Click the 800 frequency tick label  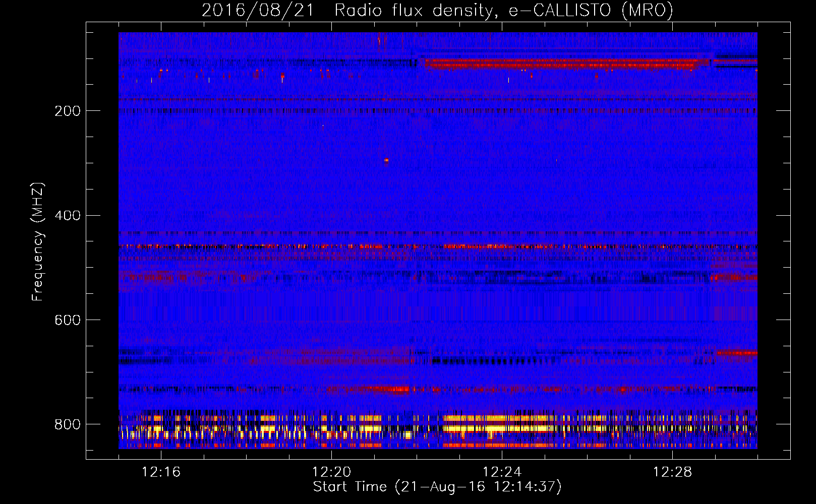tap(68, 425)
